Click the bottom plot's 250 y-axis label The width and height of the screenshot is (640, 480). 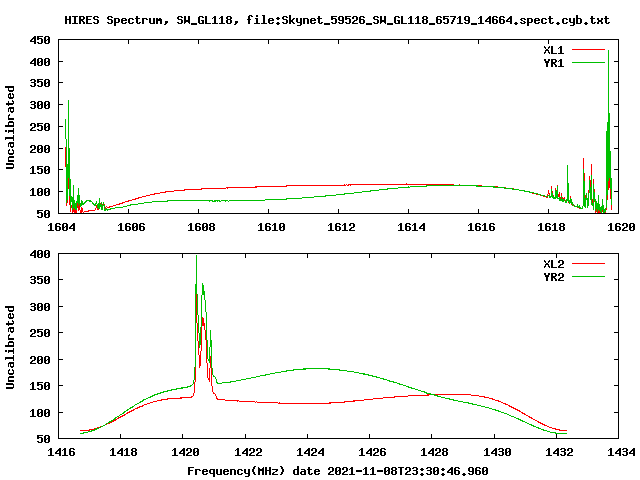pos(40,333)
